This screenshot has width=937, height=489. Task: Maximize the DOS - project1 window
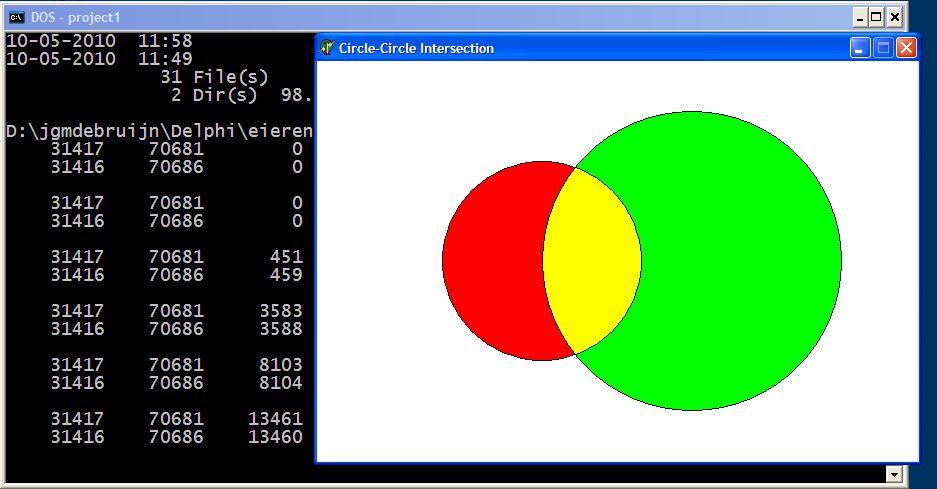[x=877, y=17]
